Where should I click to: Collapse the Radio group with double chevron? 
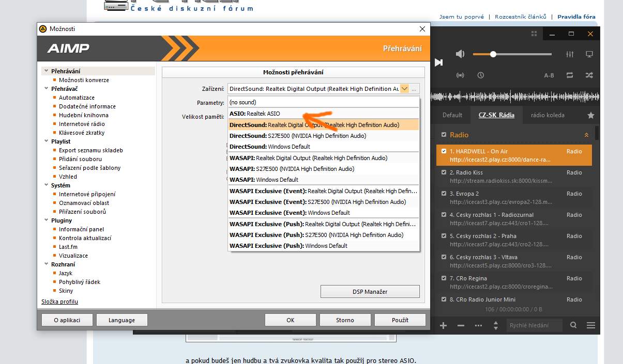(586, 135)
